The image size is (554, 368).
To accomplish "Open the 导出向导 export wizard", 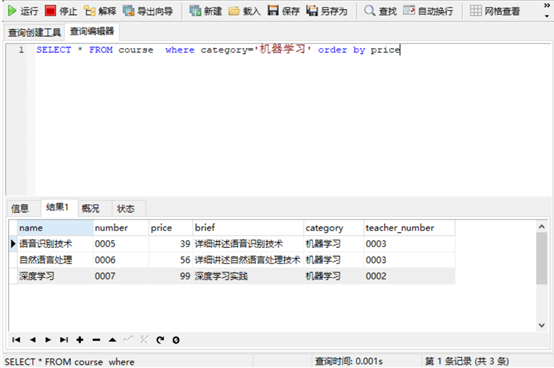I will pyautogui.click(x=148, y=11).
